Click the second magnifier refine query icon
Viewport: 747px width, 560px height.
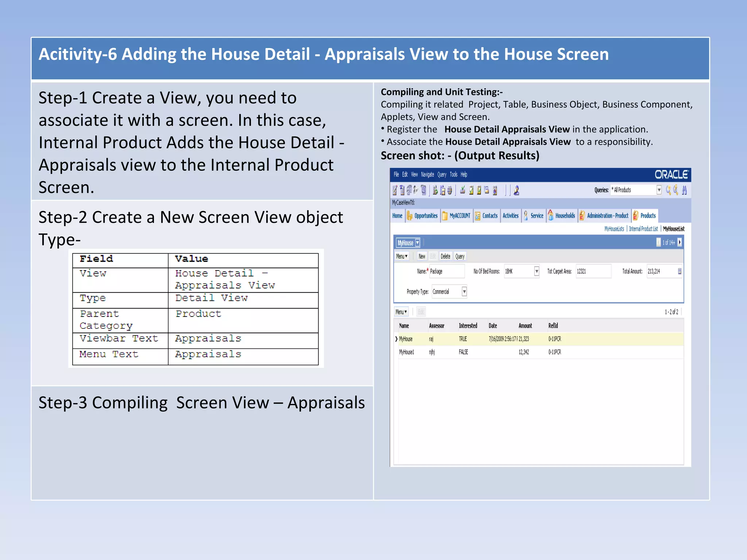[x=676, y=190]
